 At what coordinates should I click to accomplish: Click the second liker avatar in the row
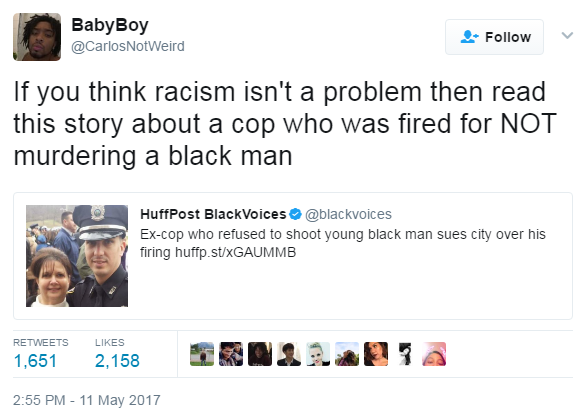(x=231, y=354)
